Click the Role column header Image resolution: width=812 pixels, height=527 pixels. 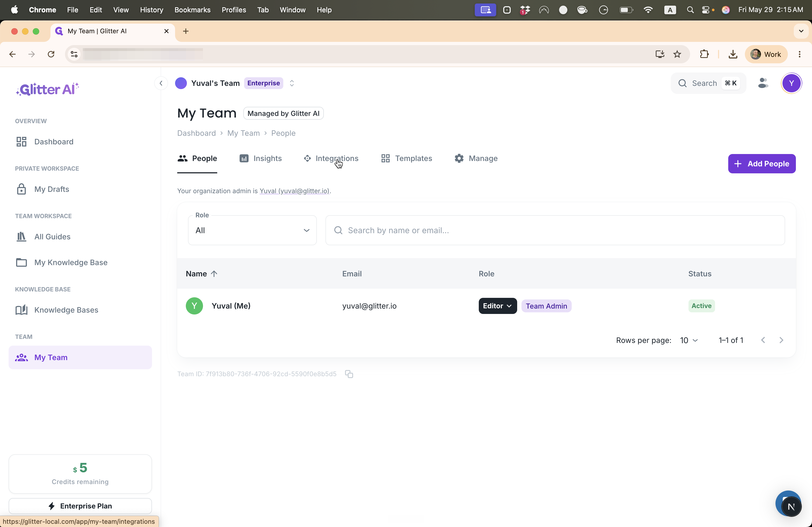486,274
